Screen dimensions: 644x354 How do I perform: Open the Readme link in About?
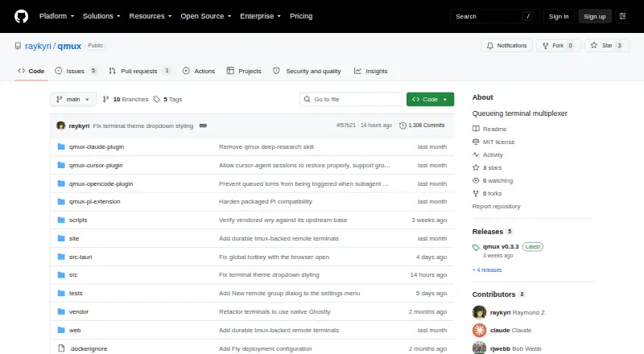click(489, 129)
